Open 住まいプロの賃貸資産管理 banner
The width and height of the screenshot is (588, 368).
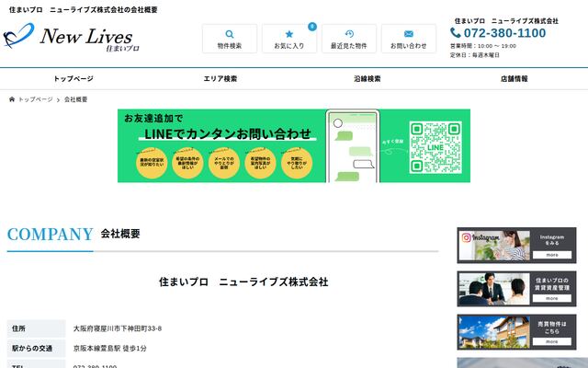(516, 289)
